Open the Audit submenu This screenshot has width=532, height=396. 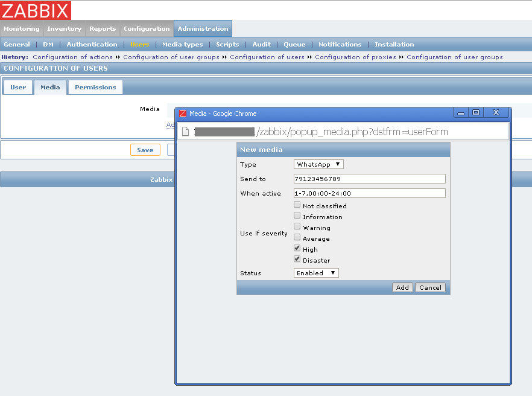point(262,44)
